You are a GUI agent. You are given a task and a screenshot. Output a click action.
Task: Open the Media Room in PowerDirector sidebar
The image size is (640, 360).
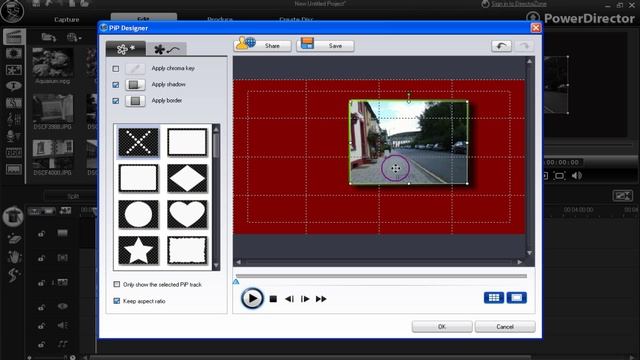click(x=13, y=37)
